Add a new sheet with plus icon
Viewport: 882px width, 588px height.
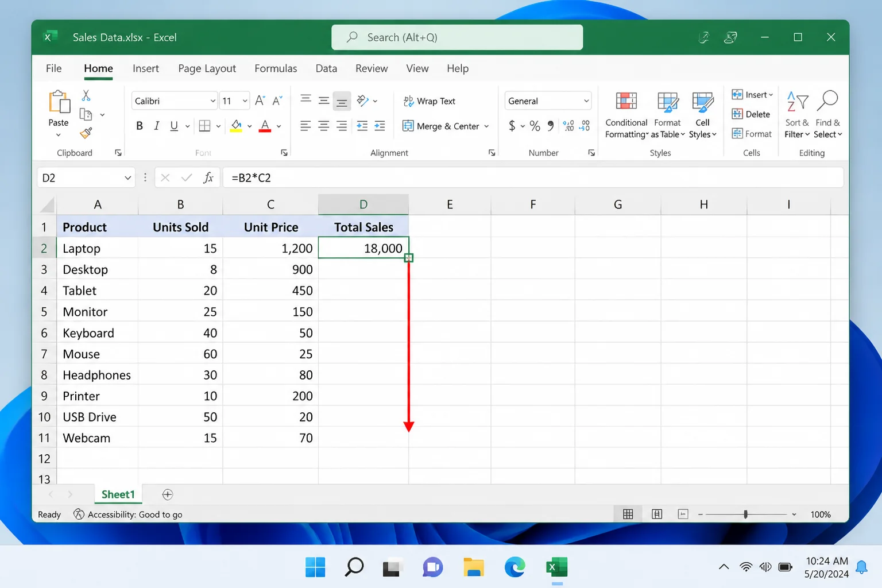click(168, 494)
